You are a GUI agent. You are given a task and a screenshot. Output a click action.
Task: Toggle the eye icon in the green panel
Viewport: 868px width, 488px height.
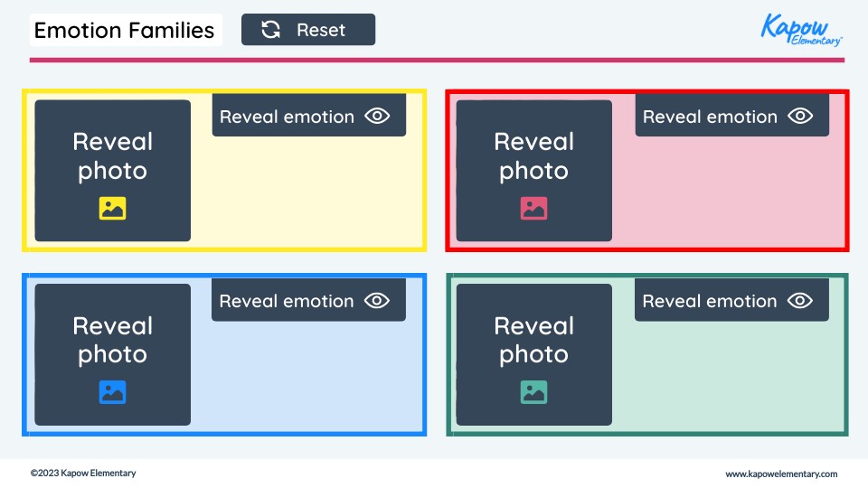[x=800, y=300]
